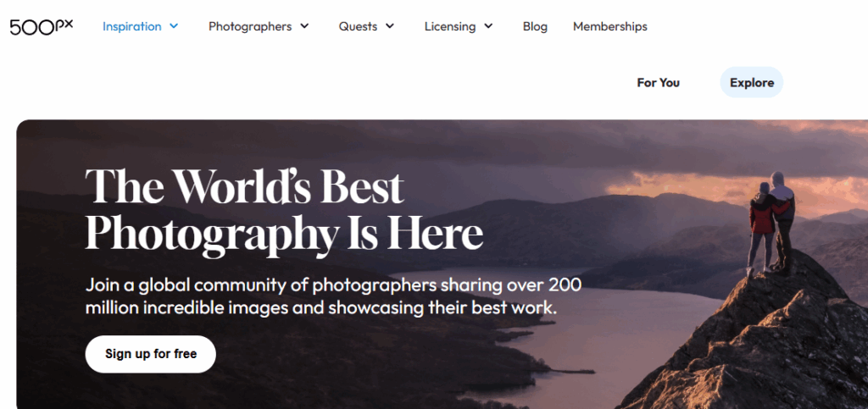Switch to the For You tab
The width and height of the screenshot is (868, 409).
658,82
